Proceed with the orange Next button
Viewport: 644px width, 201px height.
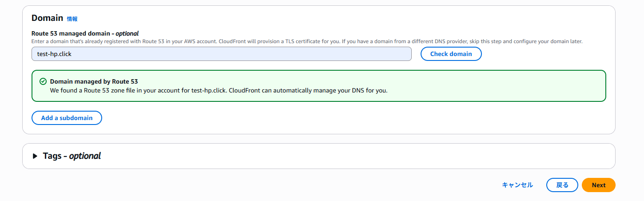point(598,185)
